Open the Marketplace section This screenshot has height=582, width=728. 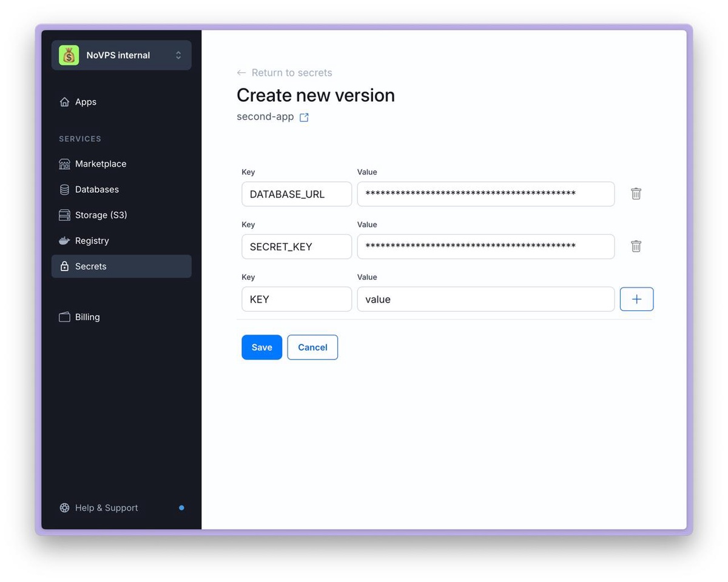100,164
